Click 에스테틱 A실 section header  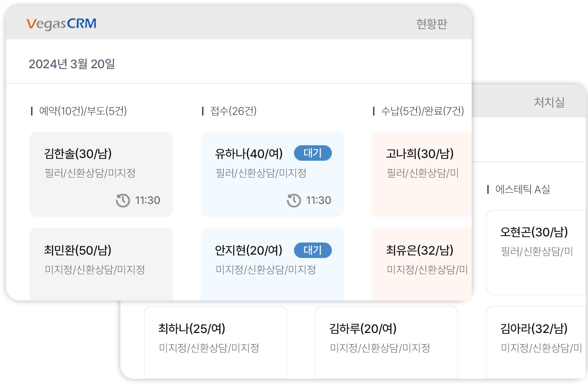(x=522, y=189)
